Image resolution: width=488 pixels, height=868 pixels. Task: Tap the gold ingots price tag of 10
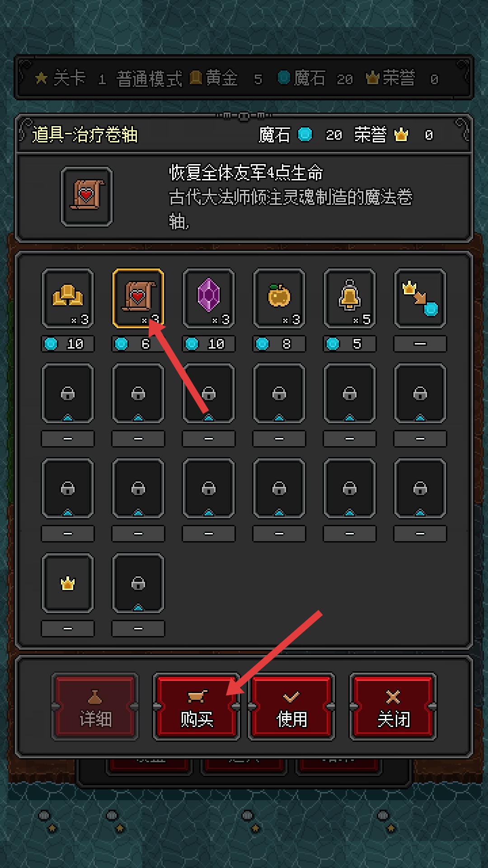pos(68,344)
